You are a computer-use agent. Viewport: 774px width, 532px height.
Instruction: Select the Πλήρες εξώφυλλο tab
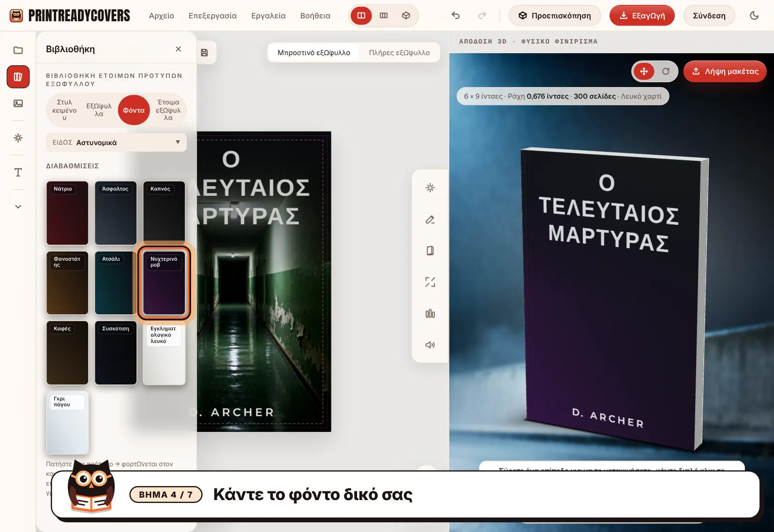coord(400,53)
